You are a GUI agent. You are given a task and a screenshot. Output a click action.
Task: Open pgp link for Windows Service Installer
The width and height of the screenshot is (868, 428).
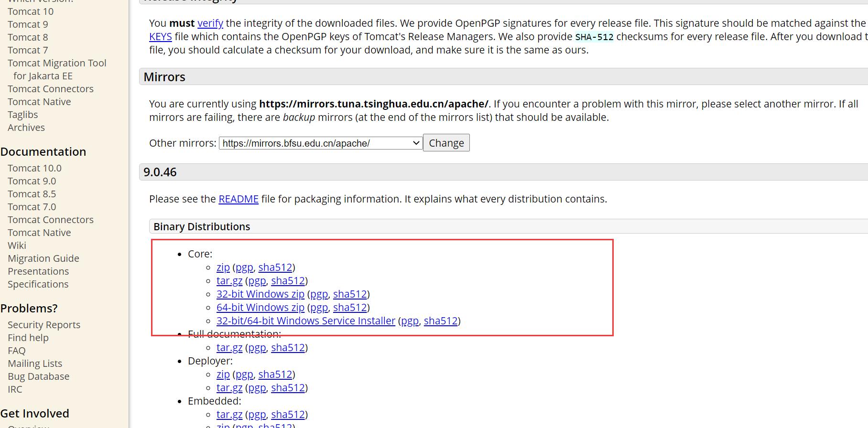click(x=410, y=321)
